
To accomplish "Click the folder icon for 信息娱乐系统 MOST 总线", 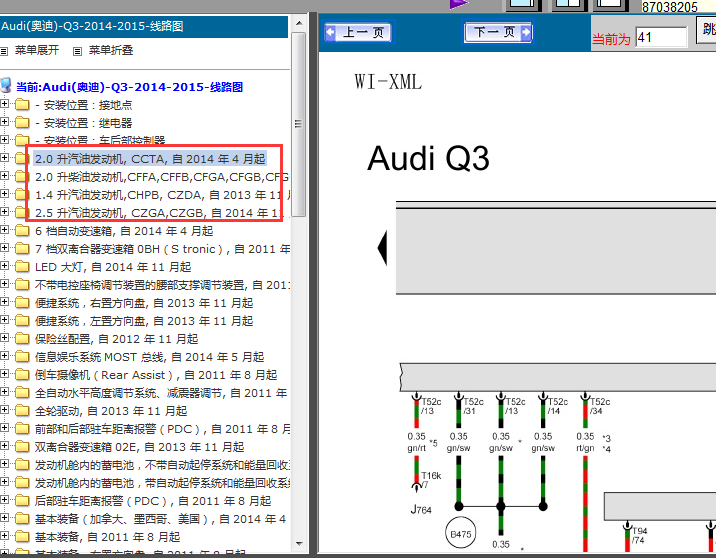I will [22, 356].
